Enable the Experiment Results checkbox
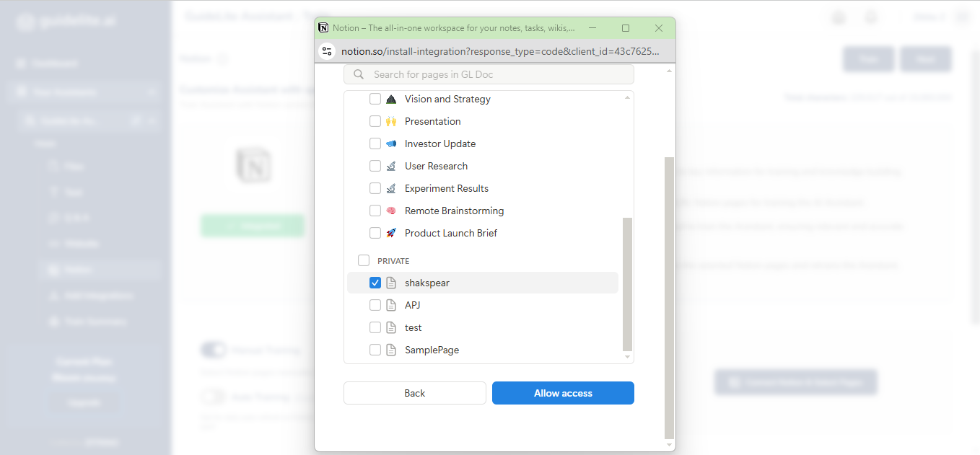Screen dimensions: 980x455 click(x=375, y=188)
